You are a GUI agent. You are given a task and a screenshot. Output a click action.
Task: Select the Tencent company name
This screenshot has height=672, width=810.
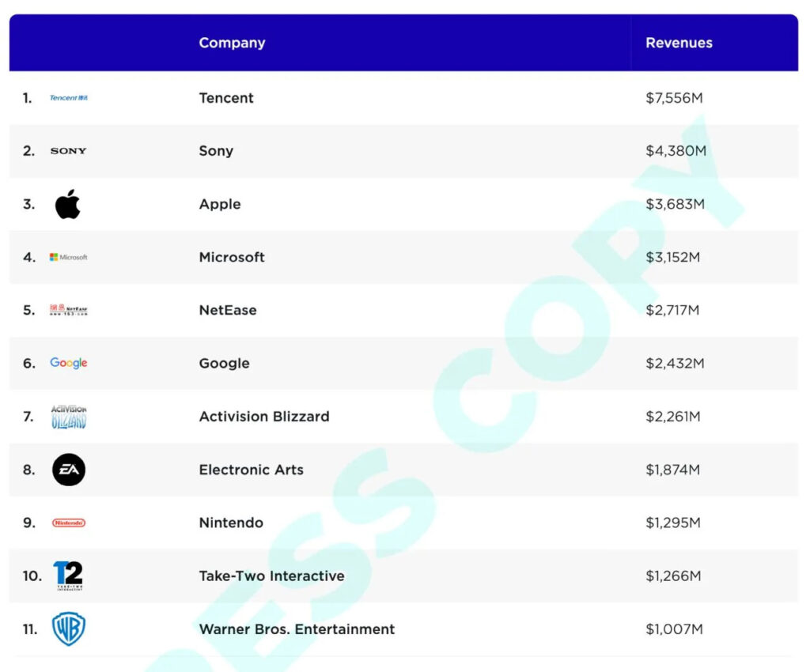pos(226,98)
